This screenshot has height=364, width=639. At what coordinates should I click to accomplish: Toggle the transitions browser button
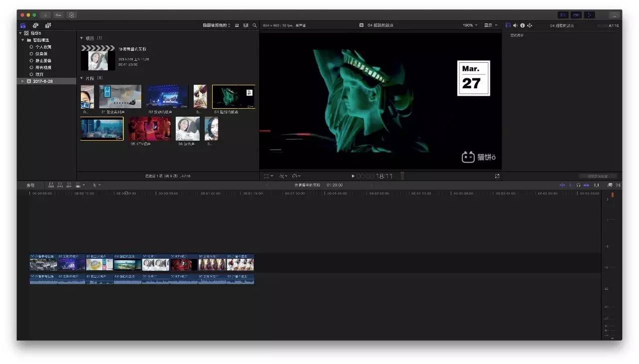[618, 185]
